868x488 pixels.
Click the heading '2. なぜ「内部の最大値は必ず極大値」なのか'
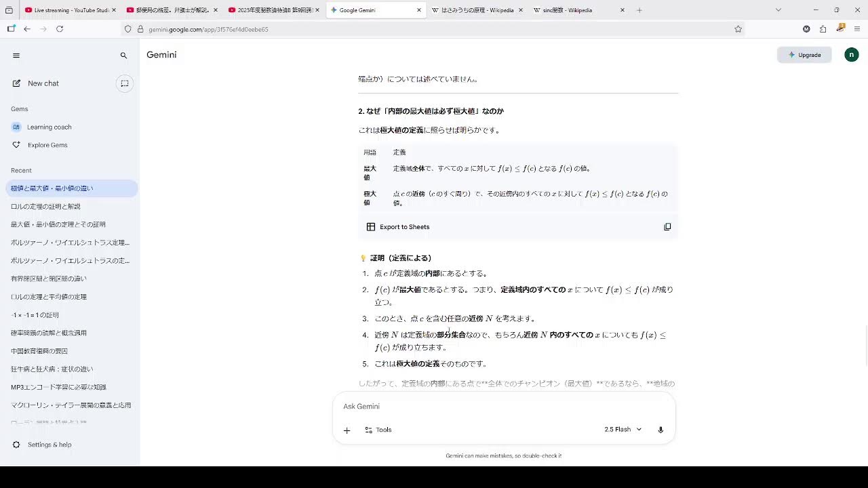click(x=431, y=111)
